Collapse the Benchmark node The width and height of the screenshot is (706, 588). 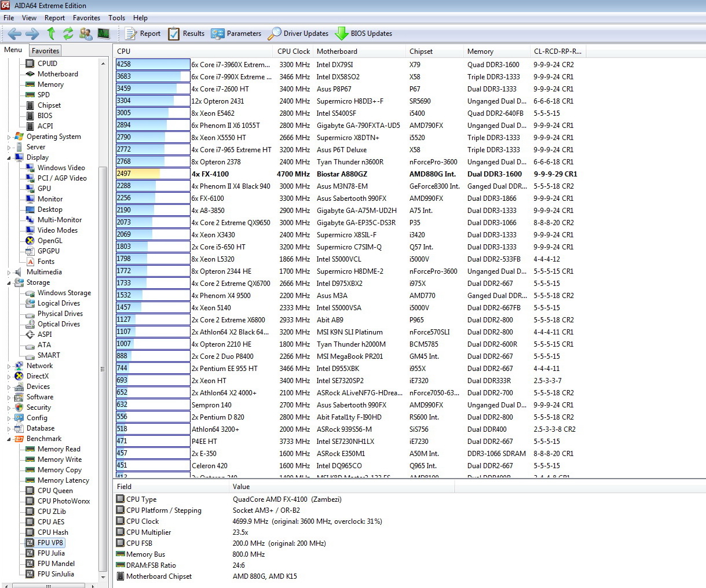pyautogui.click(x=9, y=439)
